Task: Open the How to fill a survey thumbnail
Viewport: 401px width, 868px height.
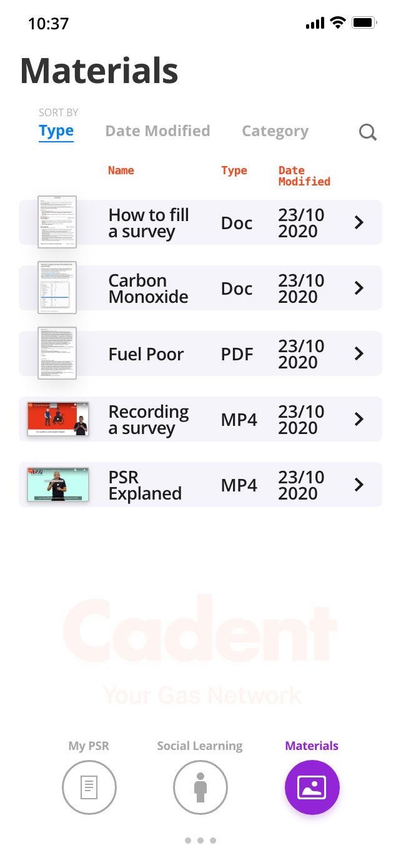Action: coord(57,222)
